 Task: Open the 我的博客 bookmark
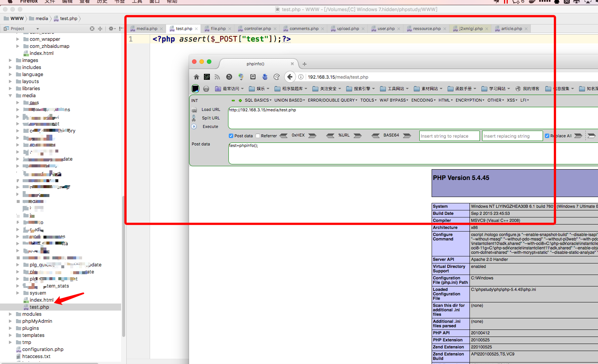tap(527, 89)
